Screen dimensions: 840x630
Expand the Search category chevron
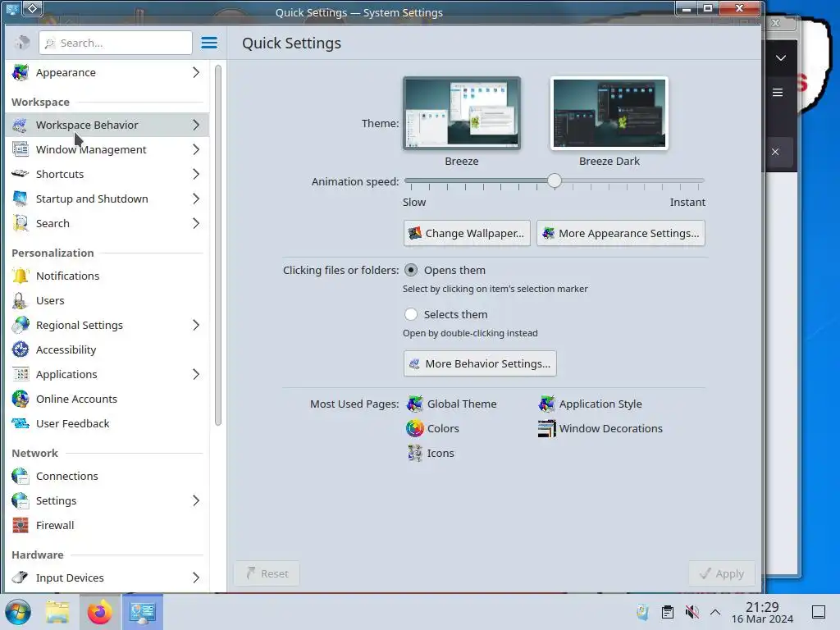click(196, 223)
